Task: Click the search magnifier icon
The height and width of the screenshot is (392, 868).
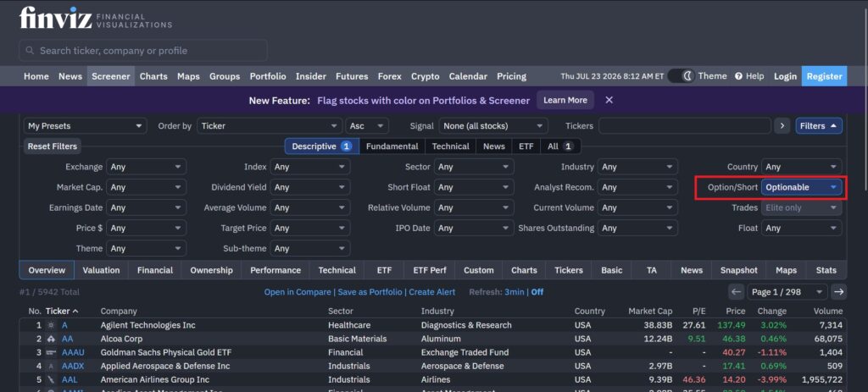Action: pos(30,50)
